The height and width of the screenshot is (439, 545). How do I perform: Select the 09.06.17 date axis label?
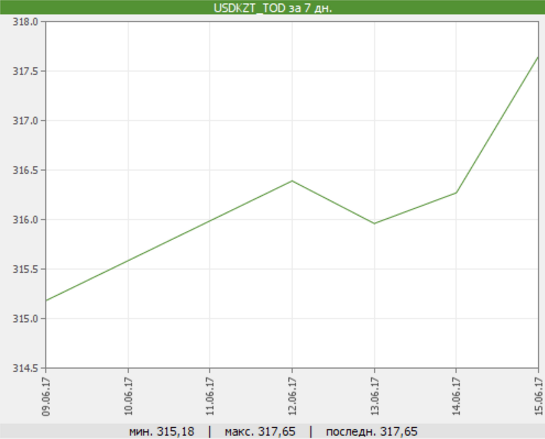[x=46, y=396]
